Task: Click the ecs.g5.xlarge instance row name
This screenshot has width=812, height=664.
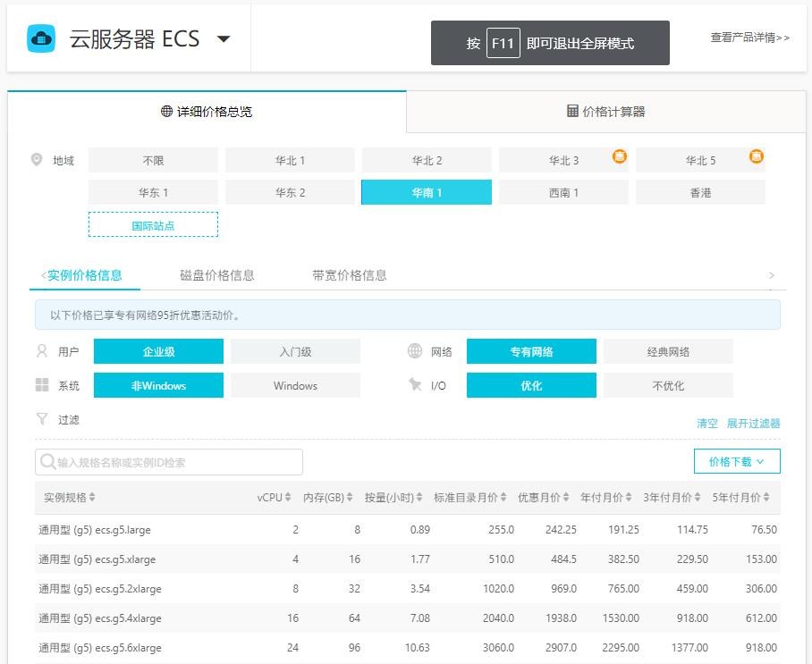Action: (97, 559)
